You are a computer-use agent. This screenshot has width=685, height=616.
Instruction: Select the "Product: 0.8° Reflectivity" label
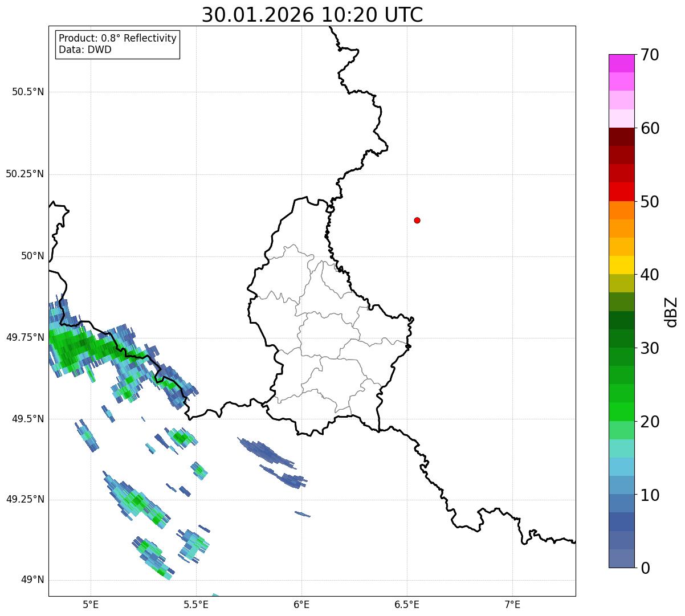(x=118, y=38)
